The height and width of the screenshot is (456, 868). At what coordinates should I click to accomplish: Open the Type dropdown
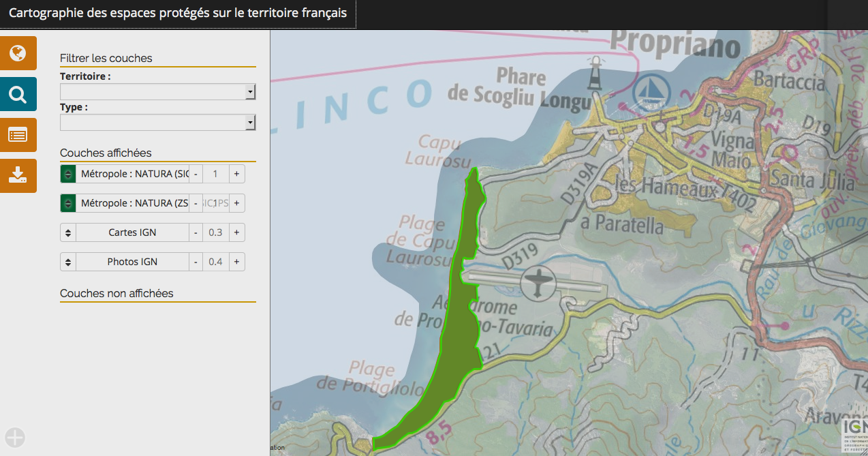click(x=157, y=123)
